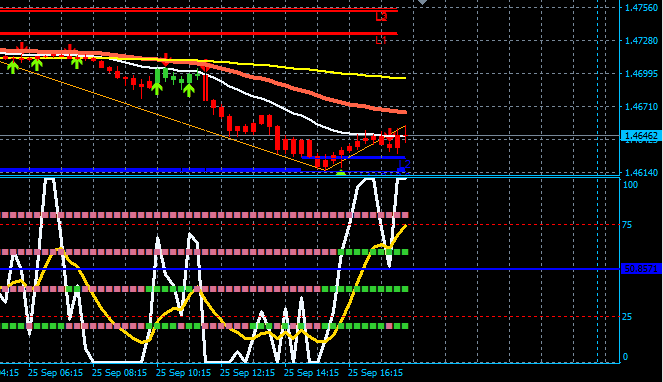663x382 pixels.
Task: Click the 1.47560 price scale label
Action: click(x=641, y=8)
